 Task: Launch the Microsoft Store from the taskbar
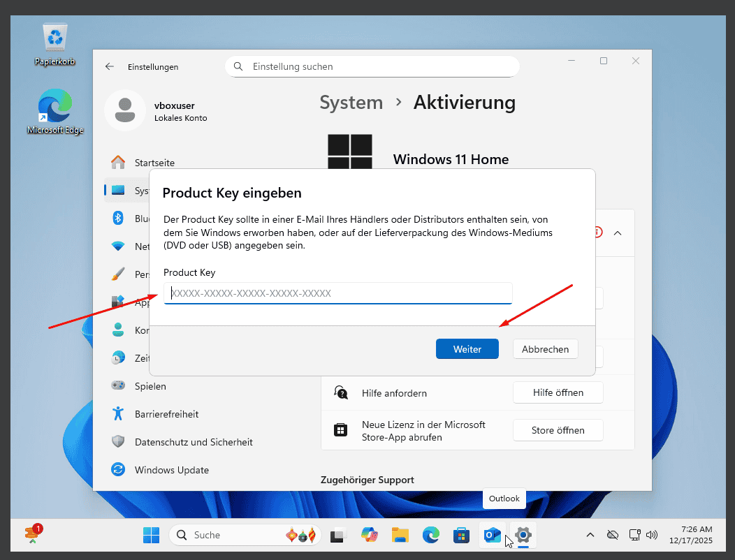pos(461,535)
